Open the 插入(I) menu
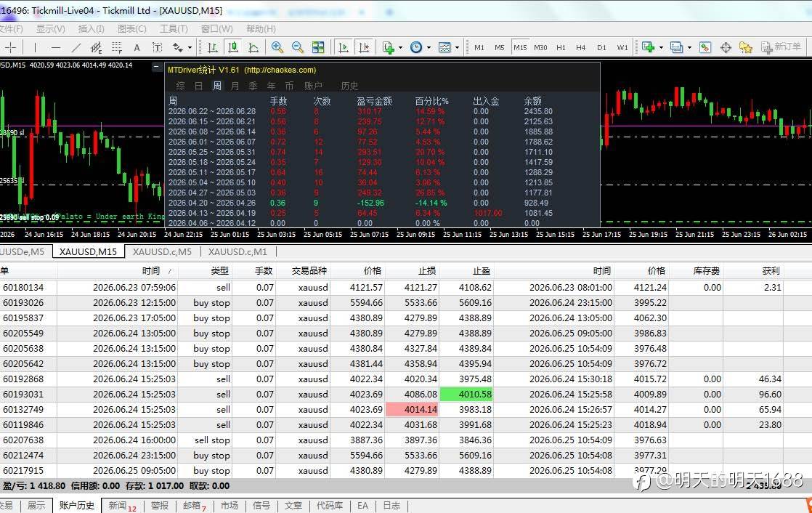This screenshot has width=812, height=513. pyautogui.click(x=91, y=29)
